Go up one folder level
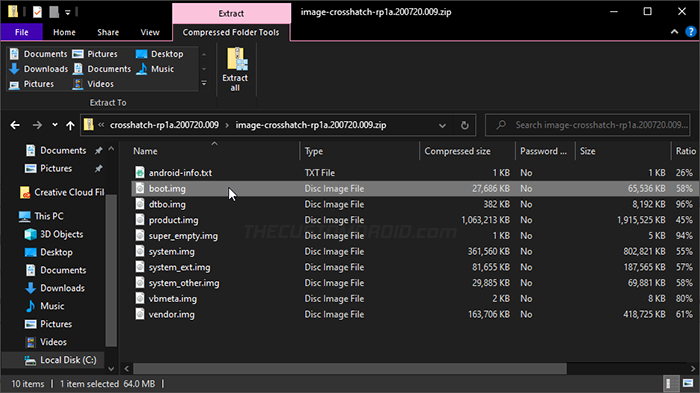The width and height of the screenshot is (700, 393). point(70,125)
